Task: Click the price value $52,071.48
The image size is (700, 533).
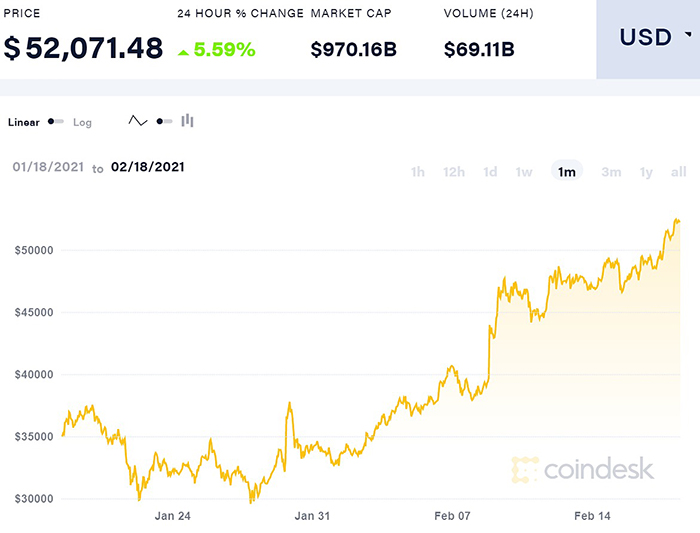Action: pyautogui.click(x=83, y=47)
